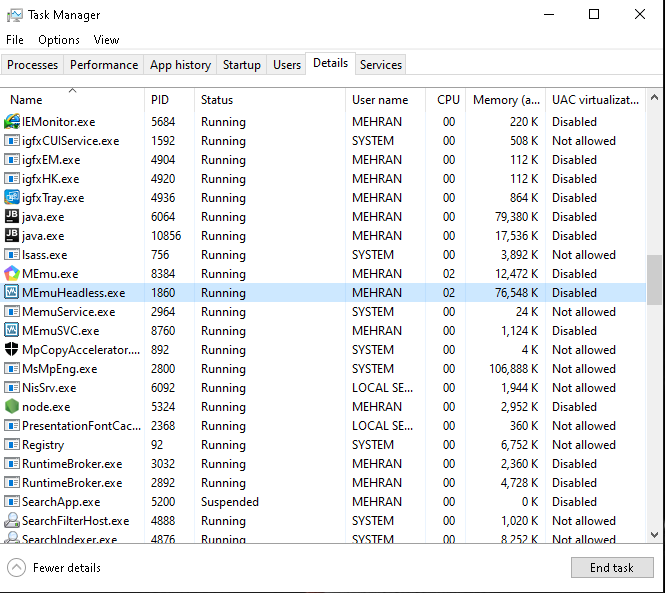
Task: Open the Options menu
Action: click(x=59, y=40)
